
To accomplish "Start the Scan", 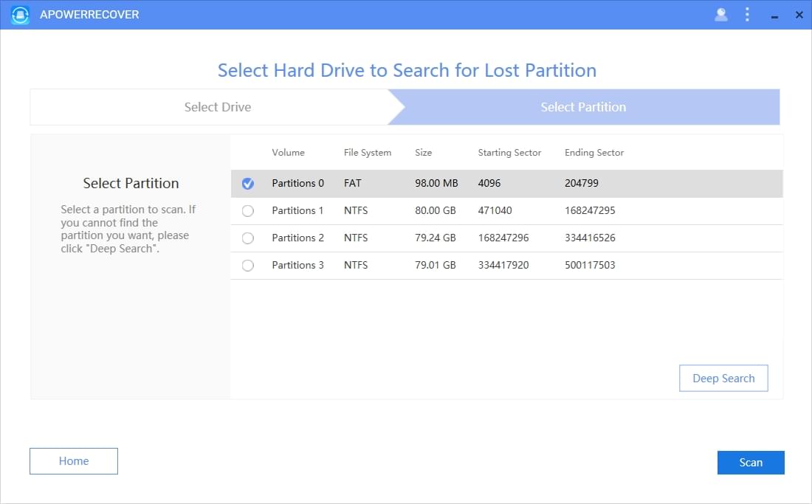I will point(751,463).
